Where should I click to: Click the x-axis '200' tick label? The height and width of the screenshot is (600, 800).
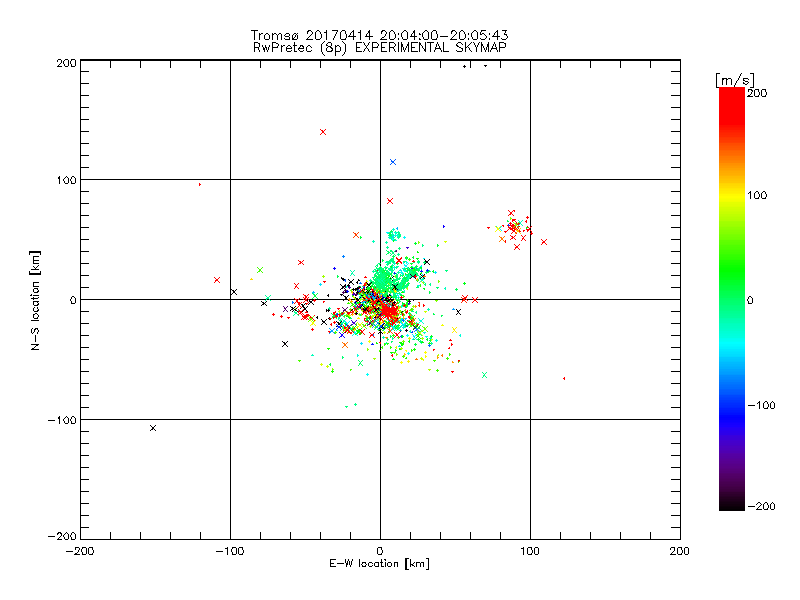(x=680, y=551)
